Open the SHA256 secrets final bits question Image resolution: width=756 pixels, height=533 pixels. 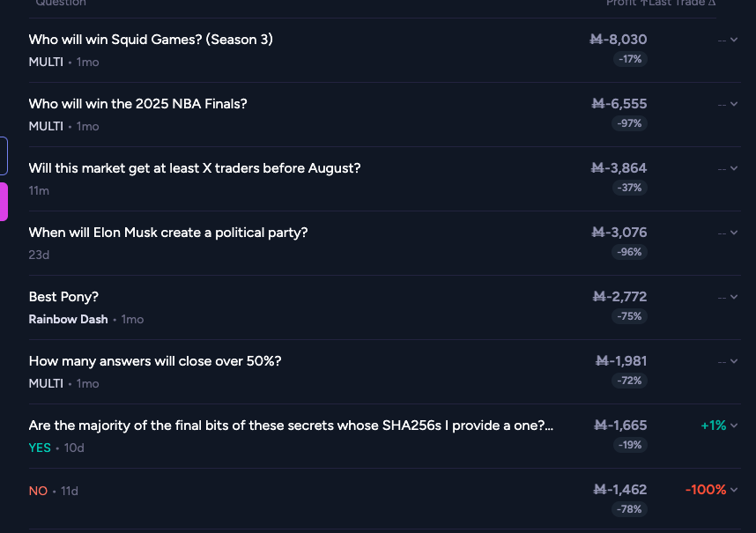[291, 426]
